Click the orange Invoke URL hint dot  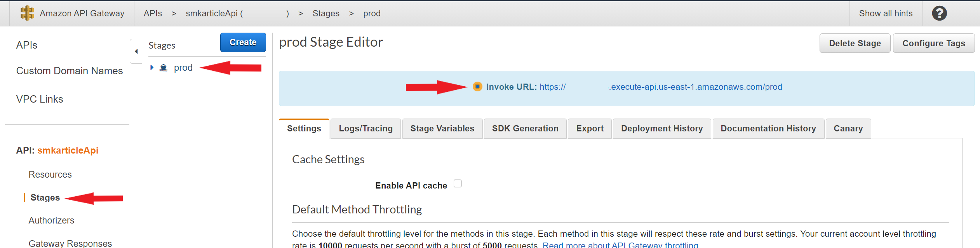tap(477, 86)
